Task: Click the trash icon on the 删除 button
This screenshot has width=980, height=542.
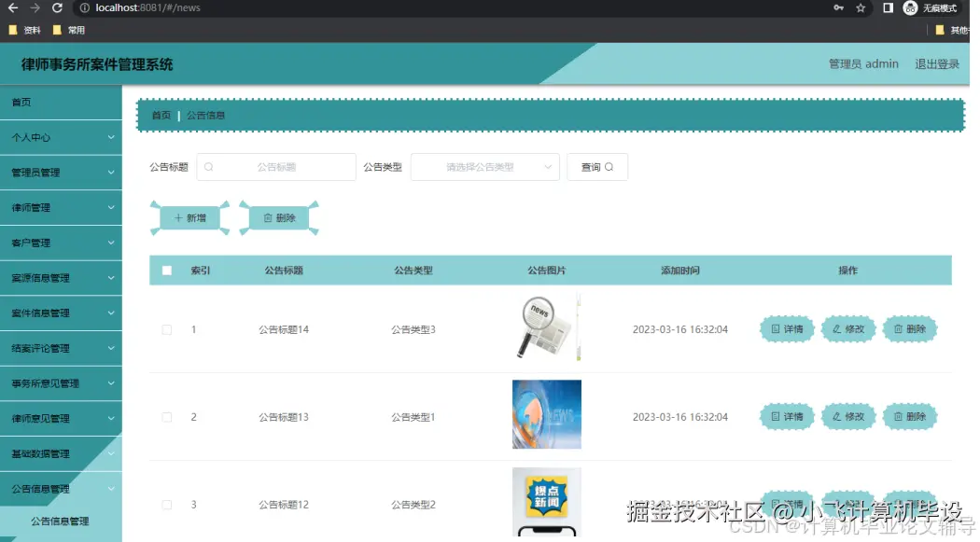Action: (268, 217)
